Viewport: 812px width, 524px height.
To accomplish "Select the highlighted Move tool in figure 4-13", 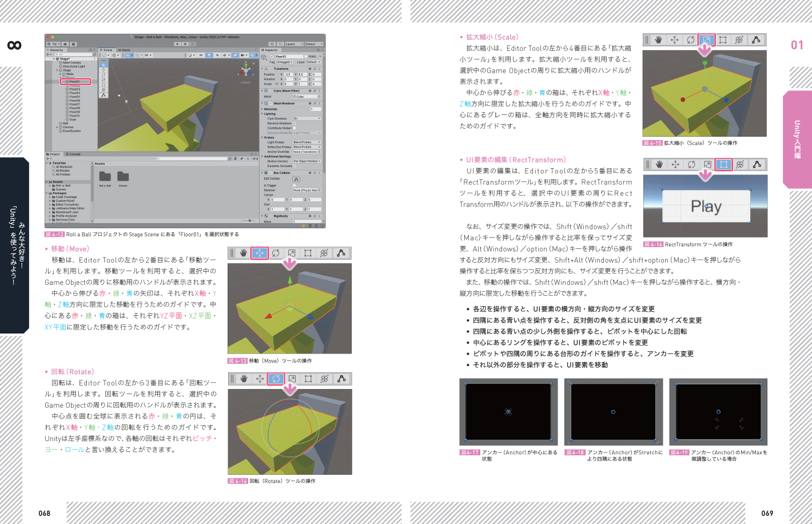I will click(x=260, y=253).
